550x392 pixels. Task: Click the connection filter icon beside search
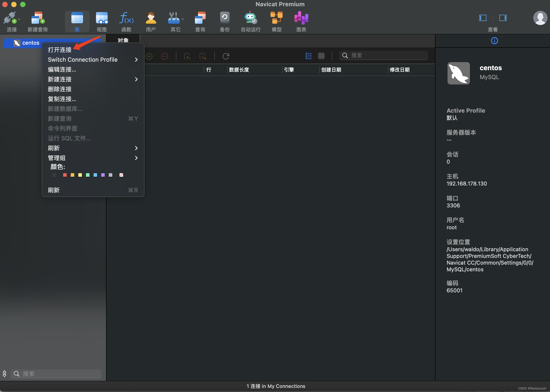4,374
